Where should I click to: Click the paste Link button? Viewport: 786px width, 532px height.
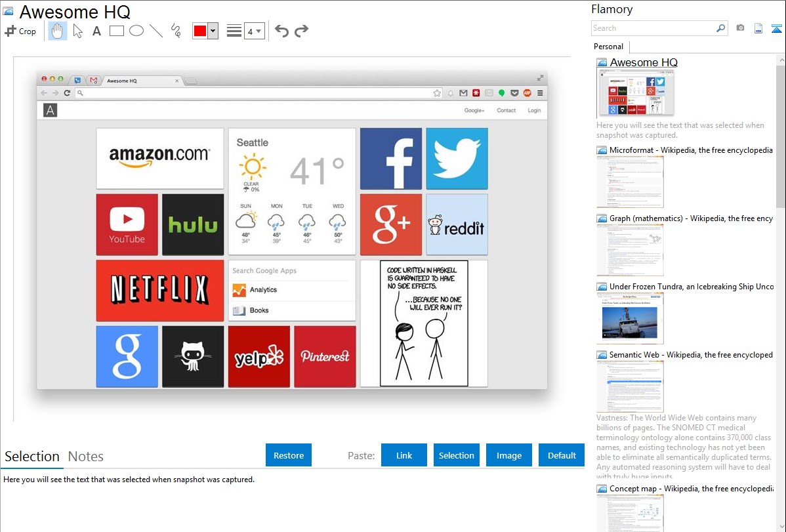click(404, 455)
